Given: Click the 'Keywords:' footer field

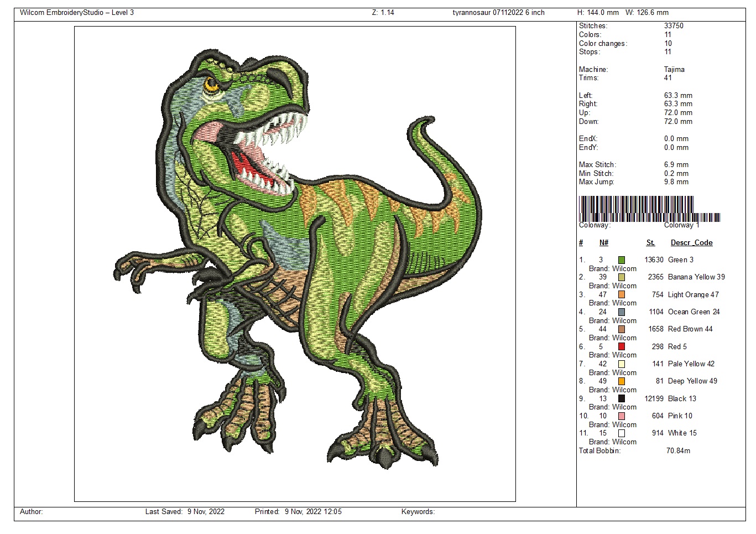Looking at the screenshot, I should 418,512.
